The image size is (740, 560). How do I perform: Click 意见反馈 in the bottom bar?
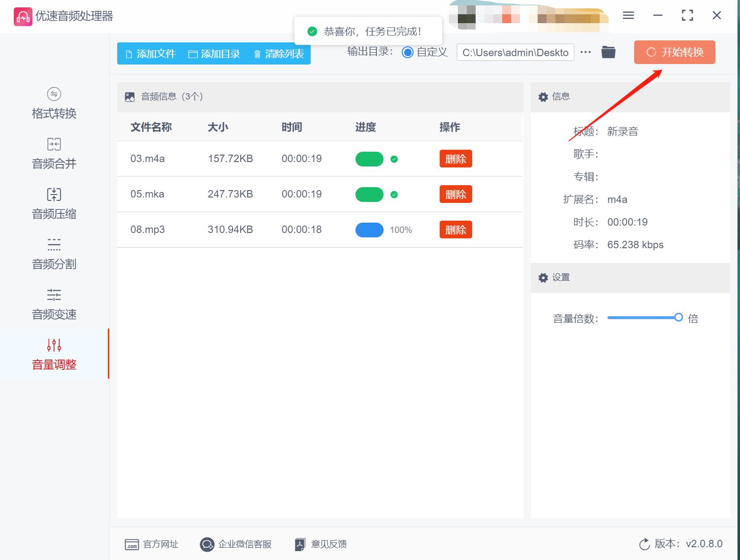320,544
